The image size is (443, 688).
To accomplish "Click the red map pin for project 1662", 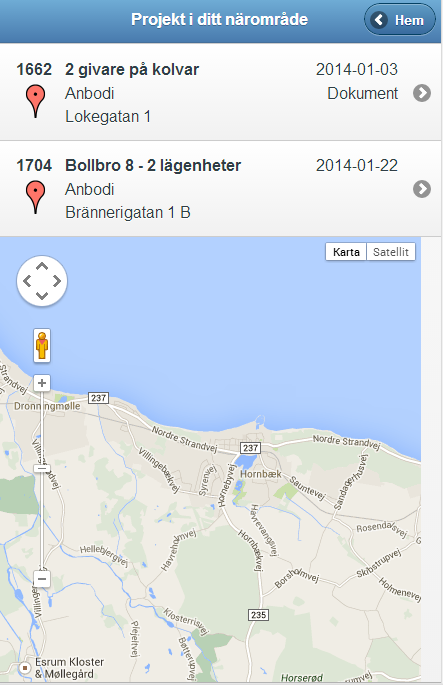I will 36,101.
